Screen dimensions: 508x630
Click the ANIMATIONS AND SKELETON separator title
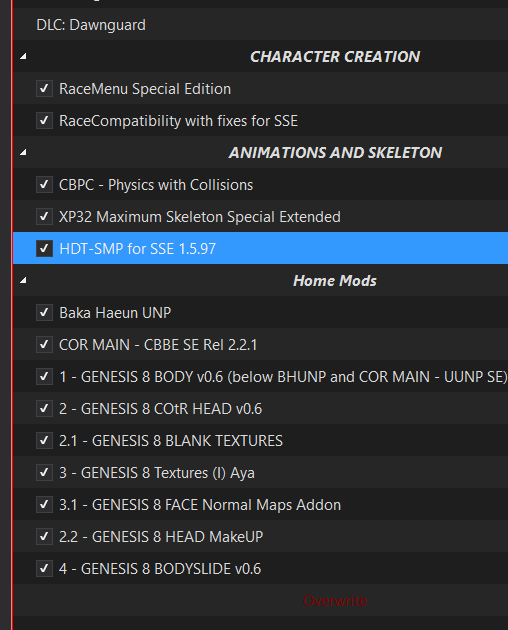[x=335, y=152]
